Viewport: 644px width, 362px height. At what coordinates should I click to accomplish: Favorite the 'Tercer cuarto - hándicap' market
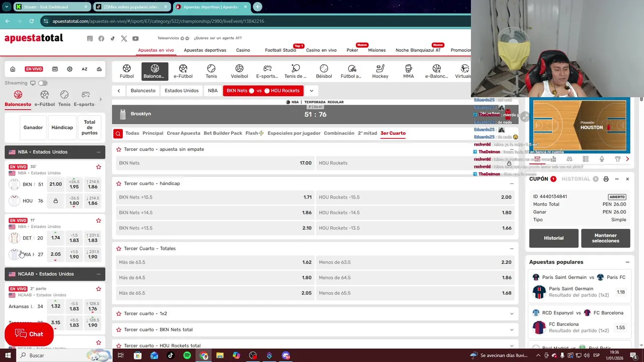[119, 184]
